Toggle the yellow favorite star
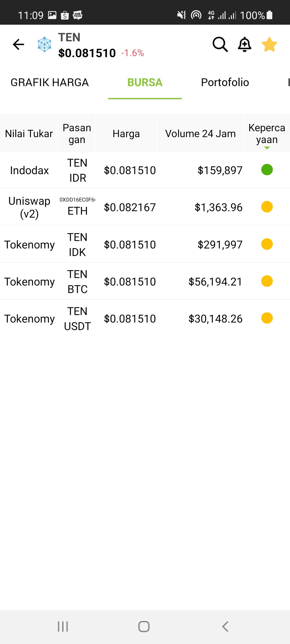This screenshot has width=290, height=644. point(269,44)
